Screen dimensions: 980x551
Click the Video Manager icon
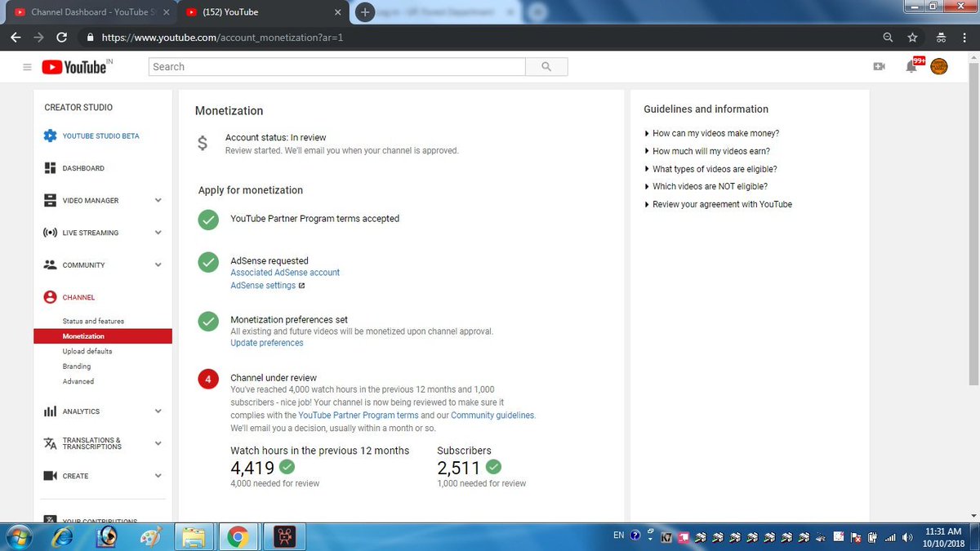point(50,200)
